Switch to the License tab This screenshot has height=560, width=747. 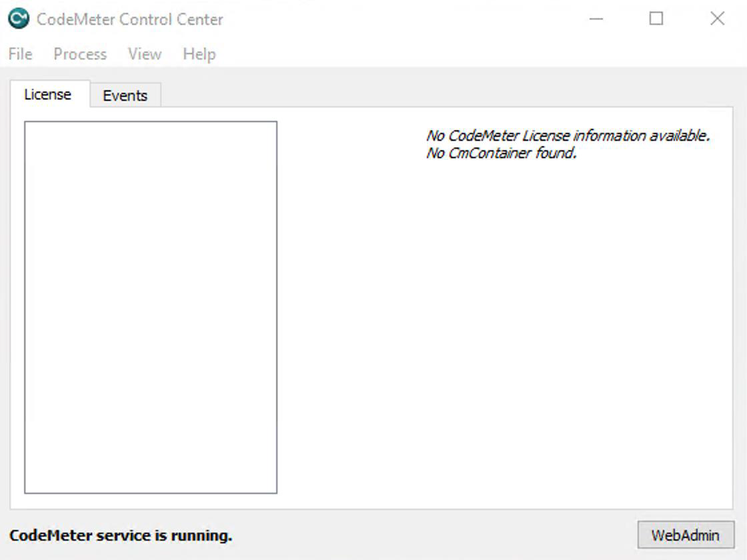pyautogui.click(x=47, y=95)
